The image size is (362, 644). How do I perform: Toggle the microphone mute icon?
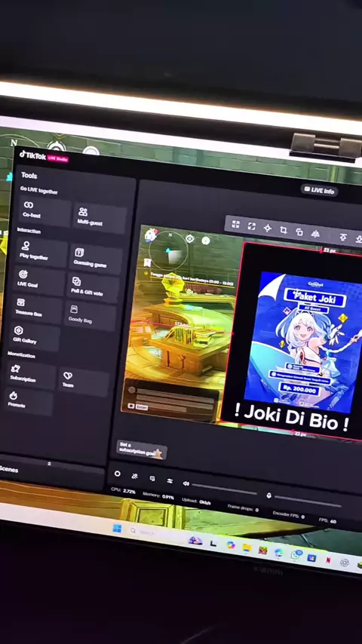tap(268, 495)
